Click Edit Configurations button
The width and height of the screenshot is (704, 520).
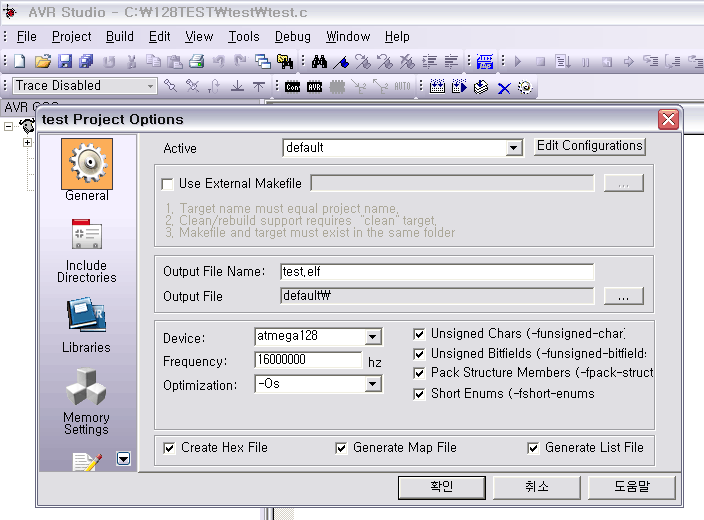tap(590, 146)
